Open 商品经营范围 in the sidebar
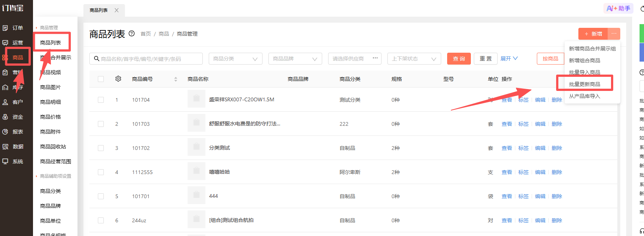This screenshot has width=644, height=236. pyautogui.click(x=56, y=161)
